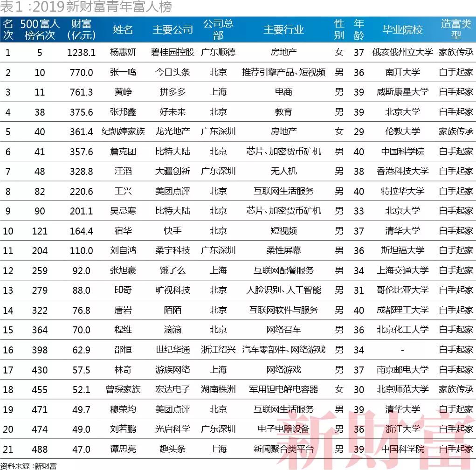Click the 主要公司 column header
Image resolution: width=476 pixels, height=470 pixels.
173,29
